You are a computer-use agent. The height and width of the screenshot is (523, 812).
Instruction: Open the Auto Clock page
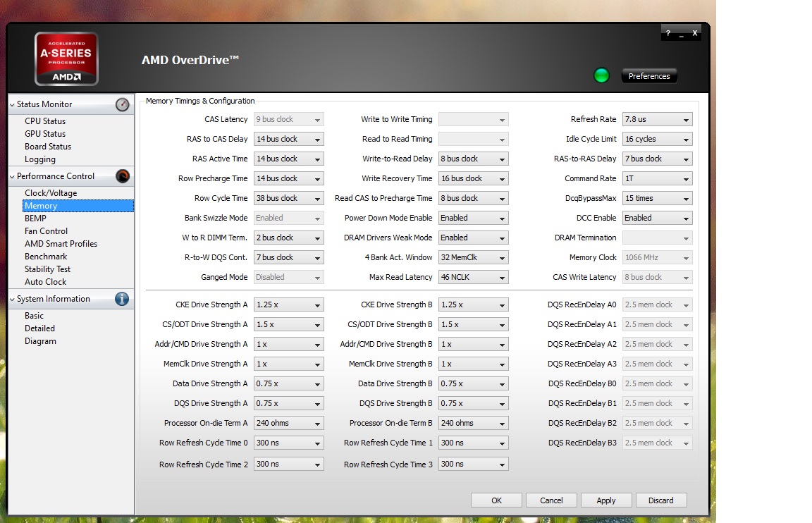tap(46, 282)
